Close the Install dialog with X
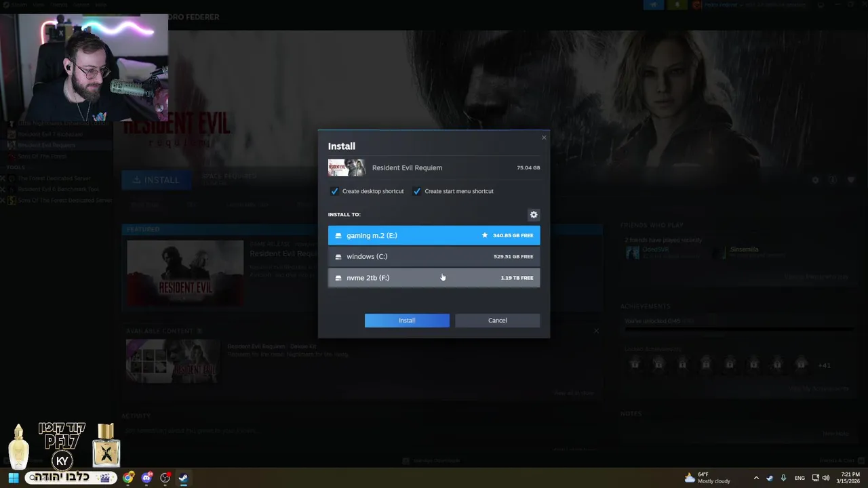This screenshot has width=868, height=488. (543, 138)
